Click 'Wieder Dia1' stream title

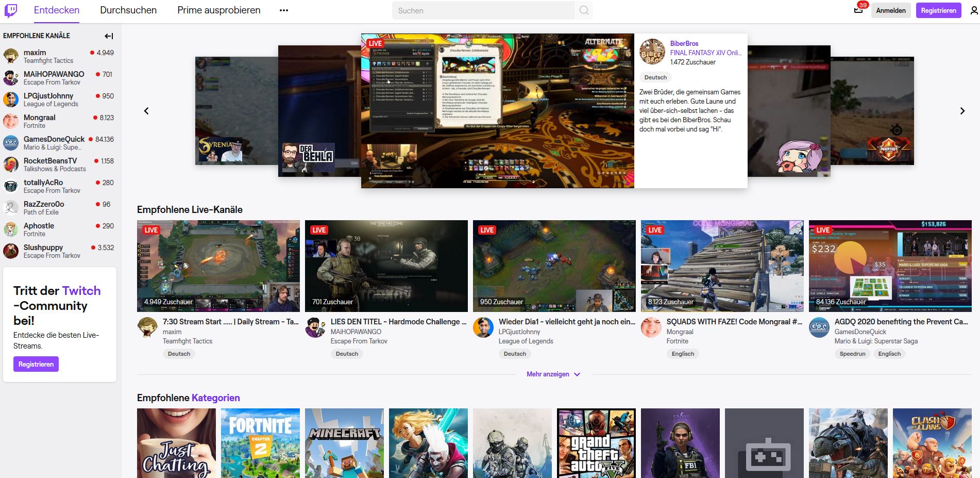point(567,322)
